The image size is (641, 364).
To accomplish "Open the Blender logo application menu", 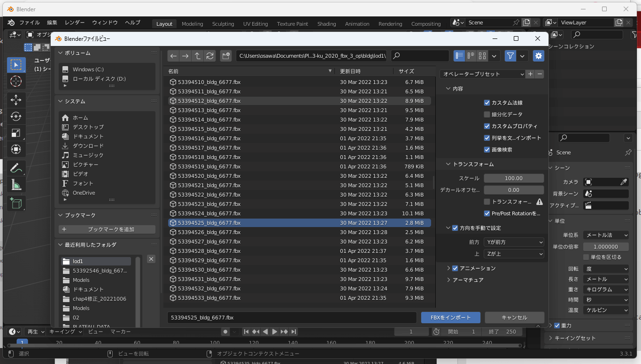I will (x=11, y=23).
